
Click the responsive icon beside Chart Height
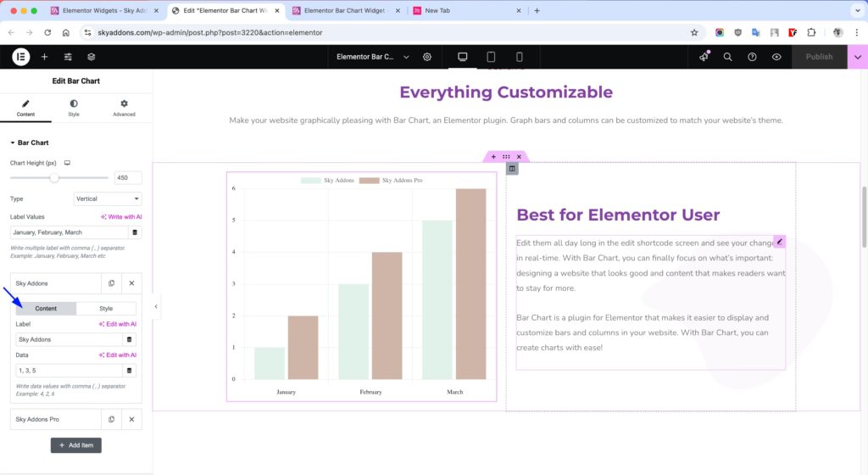pyautogui.click(x=67, y=163)
